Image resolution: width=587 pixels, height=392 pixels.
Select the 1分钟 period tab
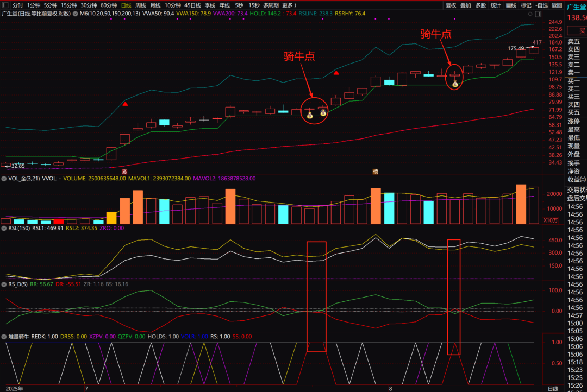pyautogui.click(x=34, y=5)
